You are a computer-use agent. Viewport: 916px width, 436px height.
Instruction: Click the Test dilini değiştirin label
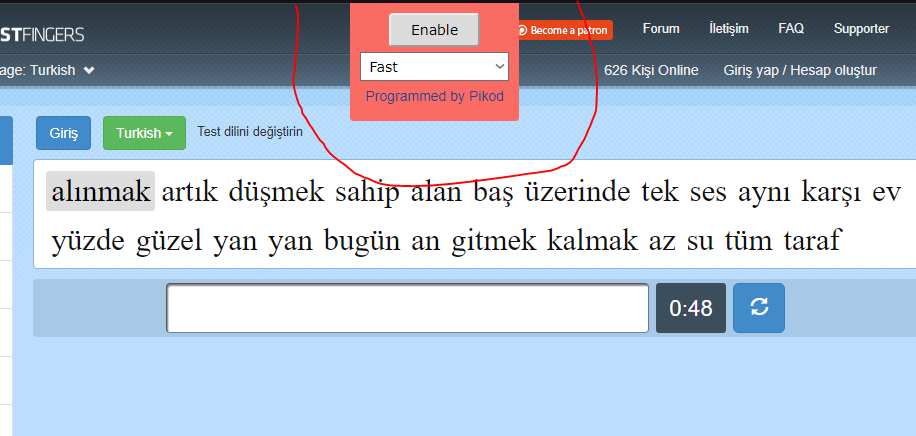[x=250, y=132]
